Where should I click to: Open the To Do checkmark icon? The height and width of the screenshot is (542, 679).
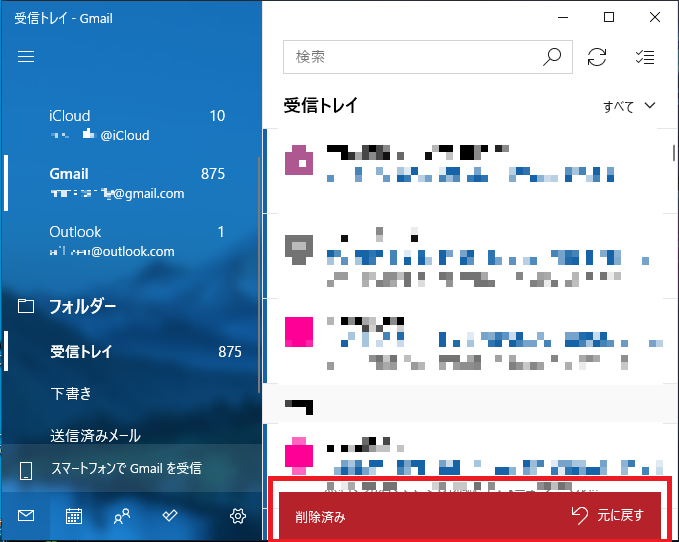[x=169, y=515]
